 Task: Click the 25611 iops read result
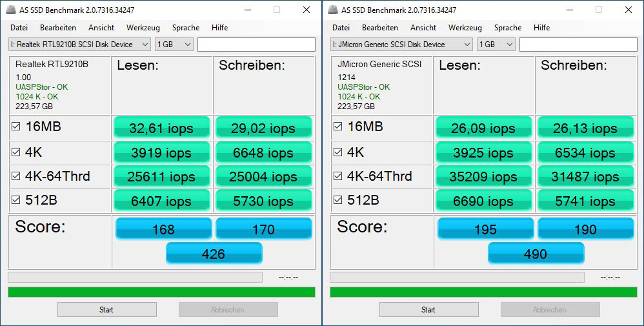tap(161, 176)
